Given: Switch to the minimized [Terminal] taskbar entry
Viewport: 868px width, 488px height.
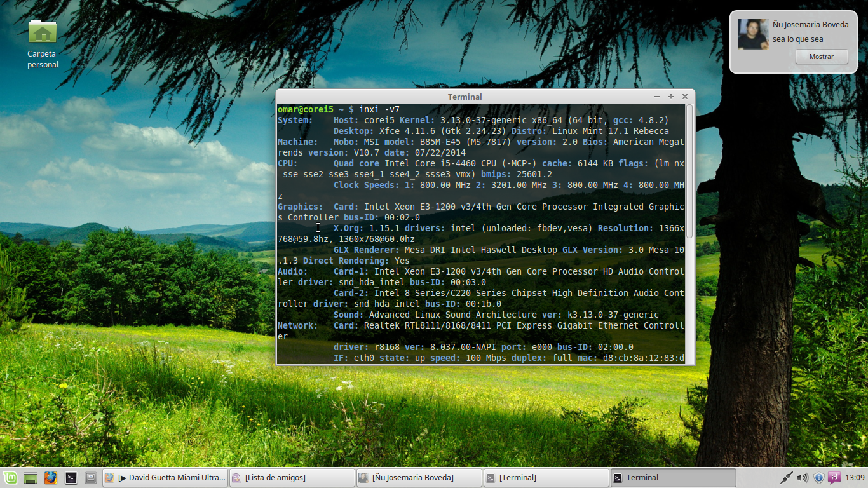Looking at the screenshot, I should coord(546,478).
